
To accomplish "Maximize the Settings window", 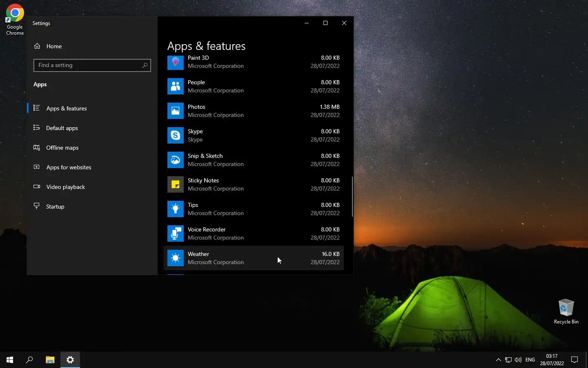I will (x=325, y=23).
